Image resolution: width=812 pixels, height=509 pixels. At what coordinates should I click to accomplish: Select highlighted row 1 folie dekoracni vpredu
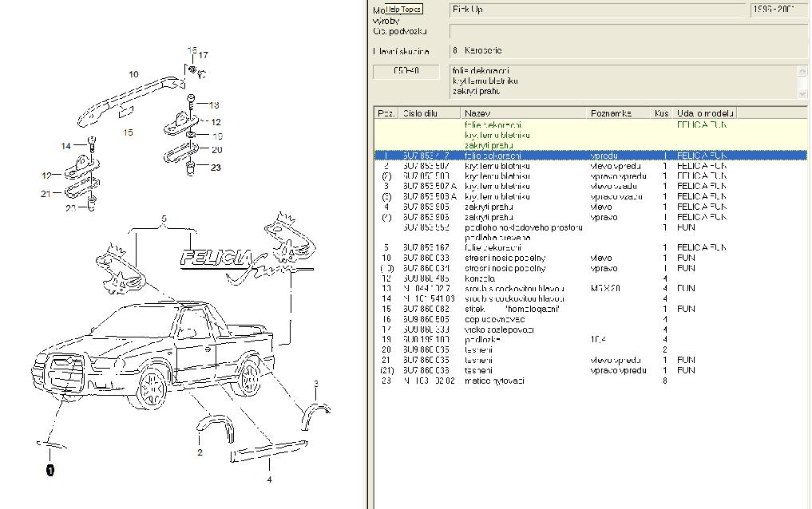click(x=590, y=156)
